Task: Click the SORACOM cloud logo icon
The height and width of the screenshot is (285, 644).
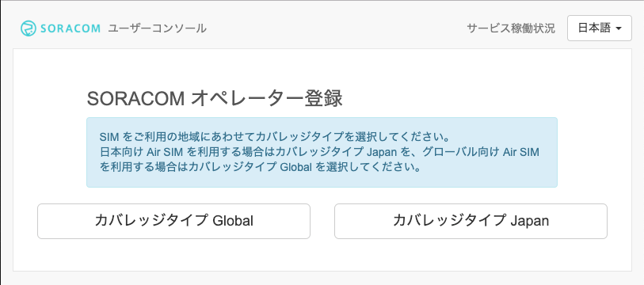Action: 29,28
